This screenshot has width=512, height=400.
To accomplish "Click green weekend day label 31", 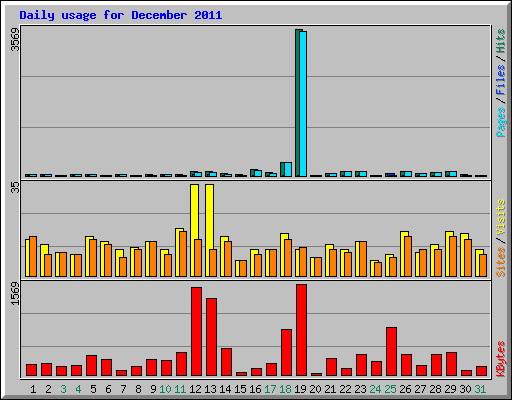I will tap(480, 389).
